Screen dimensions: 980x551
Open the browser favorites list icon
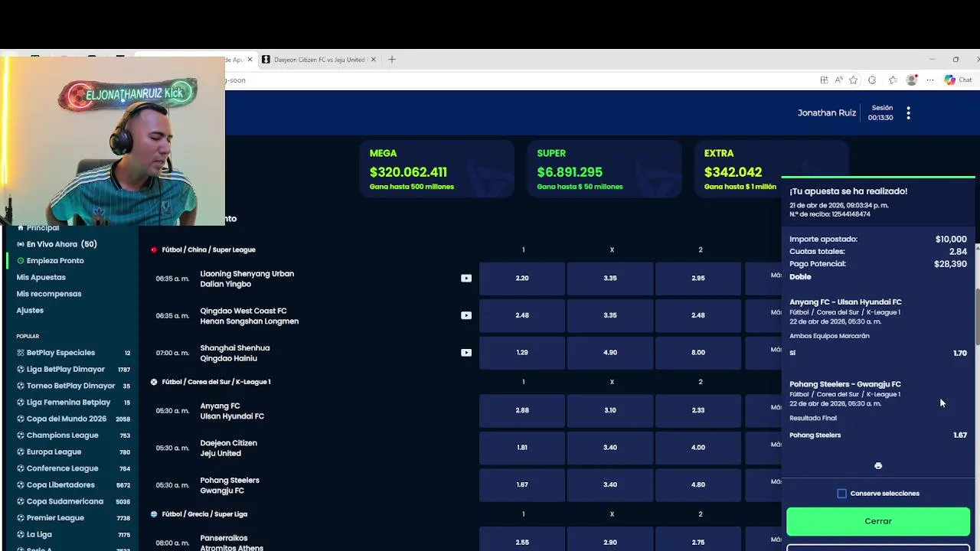point(893,80)
